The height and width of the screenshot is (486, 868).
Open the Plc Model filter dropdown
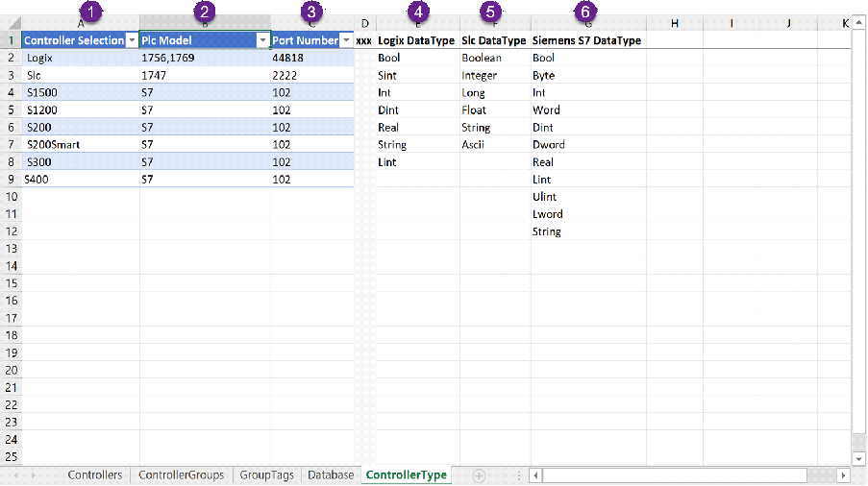point(263,40)
